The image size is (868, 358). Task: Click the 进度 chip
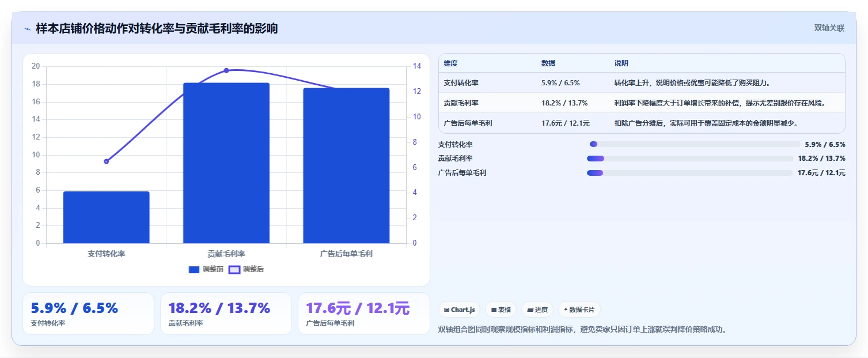(x=537, y=310)
